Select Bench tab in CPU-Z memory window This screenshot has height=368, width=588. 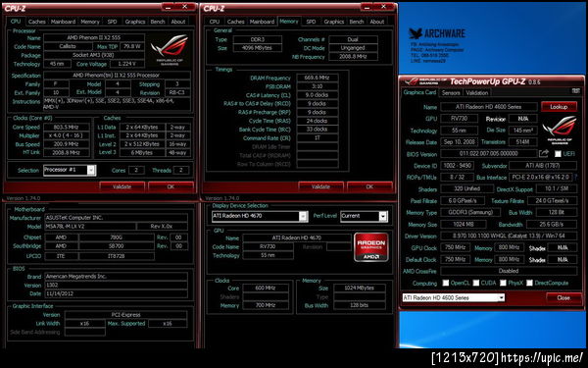click(357, 22)
